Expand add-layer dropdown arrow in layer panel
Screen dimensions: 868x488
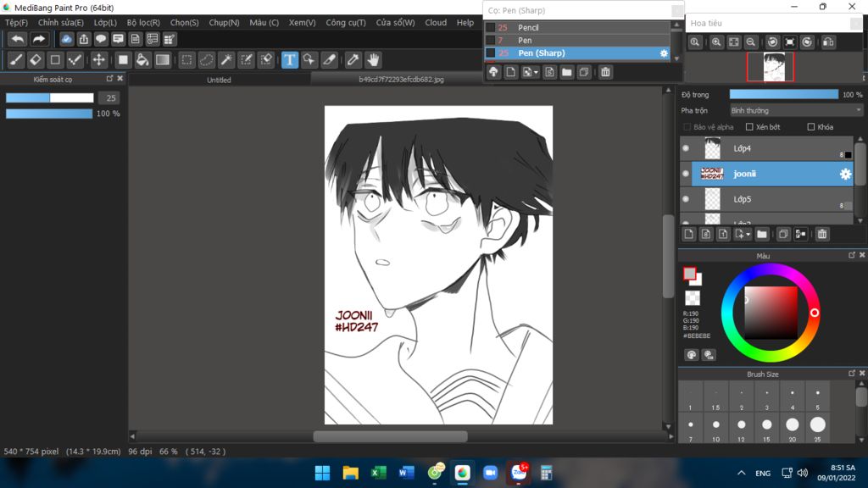tap(748, 235)
